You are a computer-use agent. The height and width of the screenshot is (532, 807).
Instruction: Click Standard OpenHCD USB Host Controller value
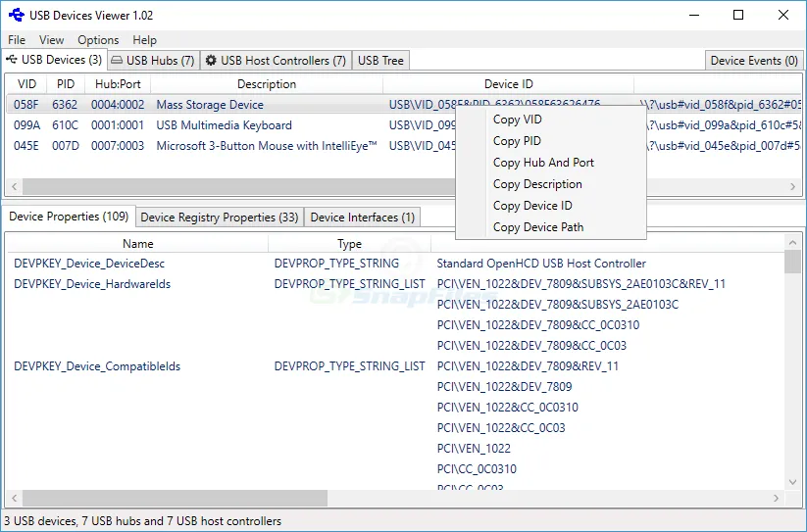pyautogui.click(x=541, y=264)
